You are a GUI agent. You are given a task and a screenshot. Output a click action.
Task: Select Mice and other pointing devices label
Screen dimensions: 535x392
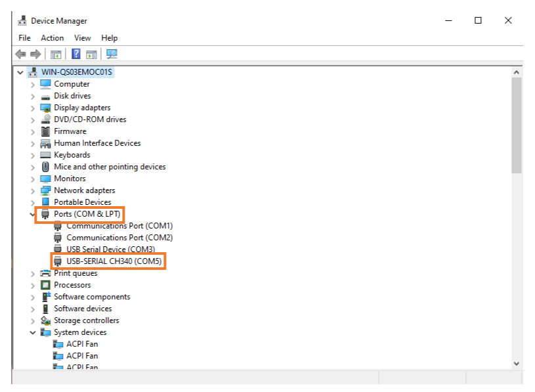click(x=110, y=167)
